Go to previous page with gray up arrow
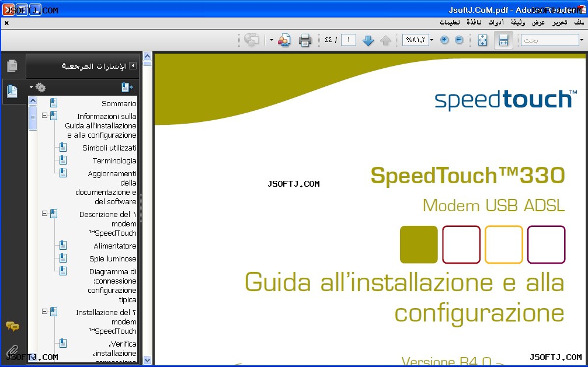The image size is (588, 367). [x=385, y=40]
